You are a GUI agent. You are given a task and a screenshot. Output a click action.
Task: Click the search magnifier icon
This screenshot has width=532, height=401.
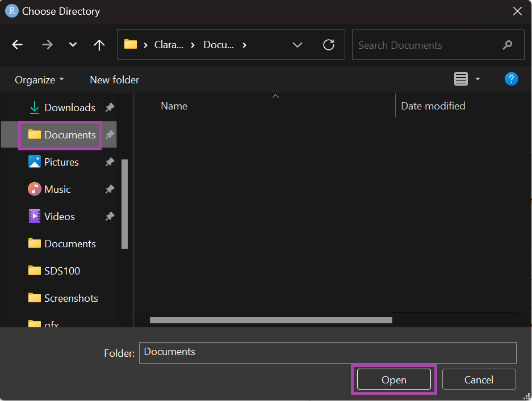point(508,45)
